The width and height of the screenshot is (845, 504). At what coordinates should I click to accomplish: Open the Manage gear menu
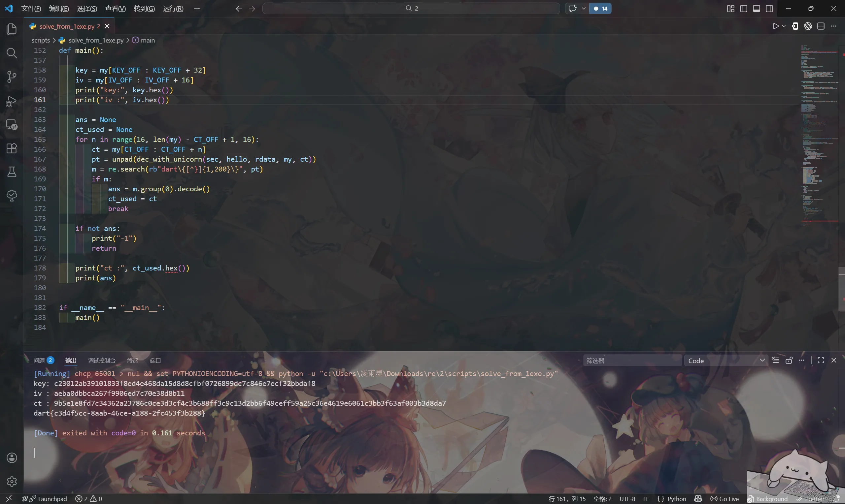tap(12, 481)
